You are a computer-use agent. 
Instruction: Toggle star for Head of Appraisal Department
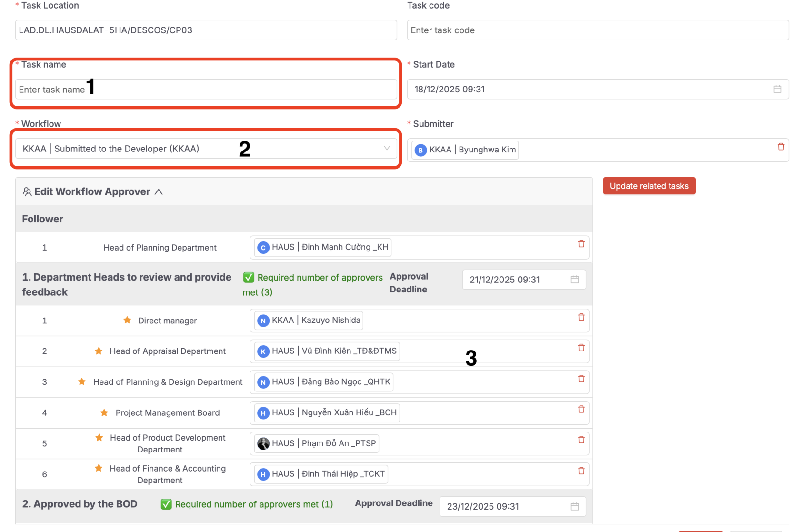click(99, 351)
